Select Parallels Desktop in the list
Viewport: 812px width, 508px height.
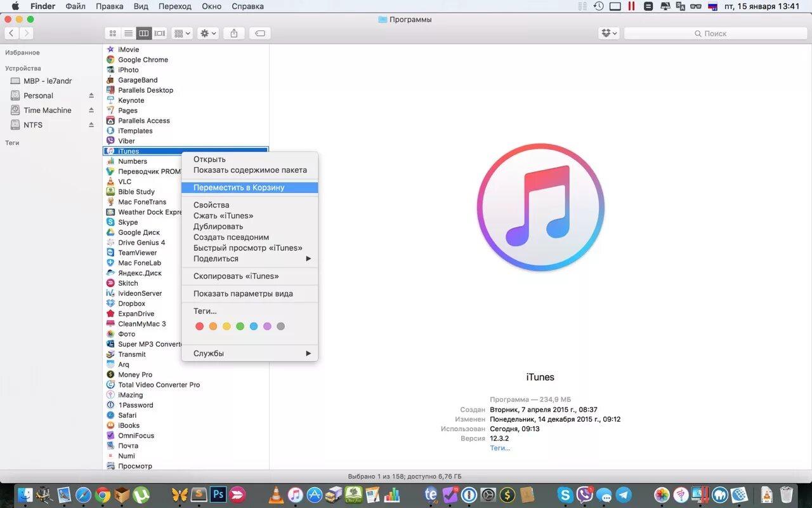point(145,90)
